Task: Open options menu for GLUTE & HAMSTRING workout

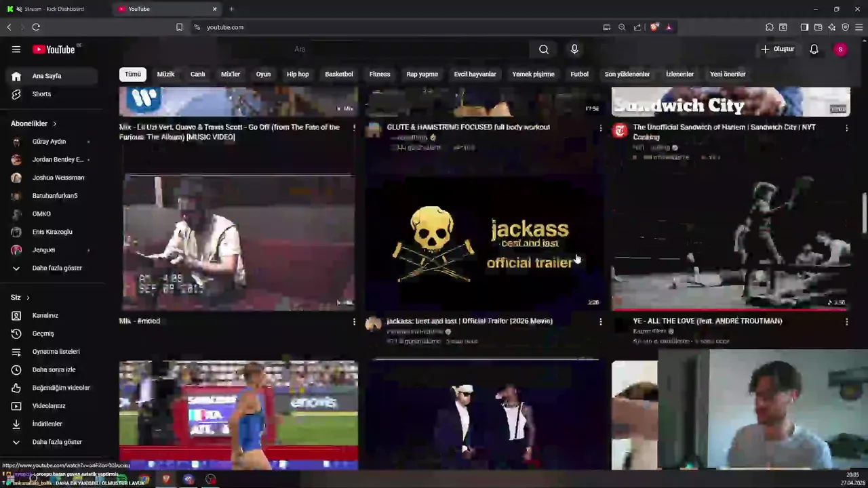Action: coord(600,127)
